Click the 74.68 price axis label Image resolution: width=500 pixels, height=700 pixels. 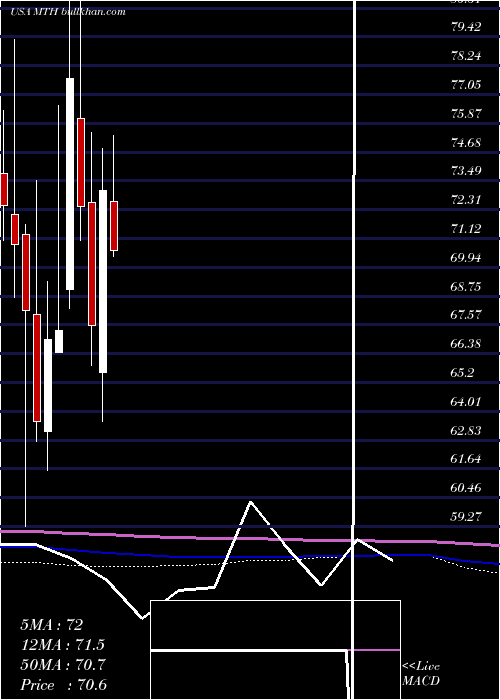tap(466, 142)
